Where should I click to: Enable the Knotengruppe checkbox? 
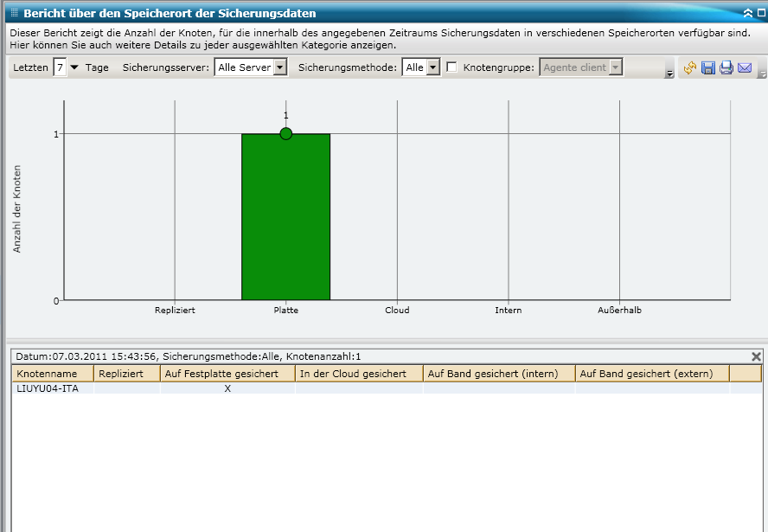click(x=451, y=67)
